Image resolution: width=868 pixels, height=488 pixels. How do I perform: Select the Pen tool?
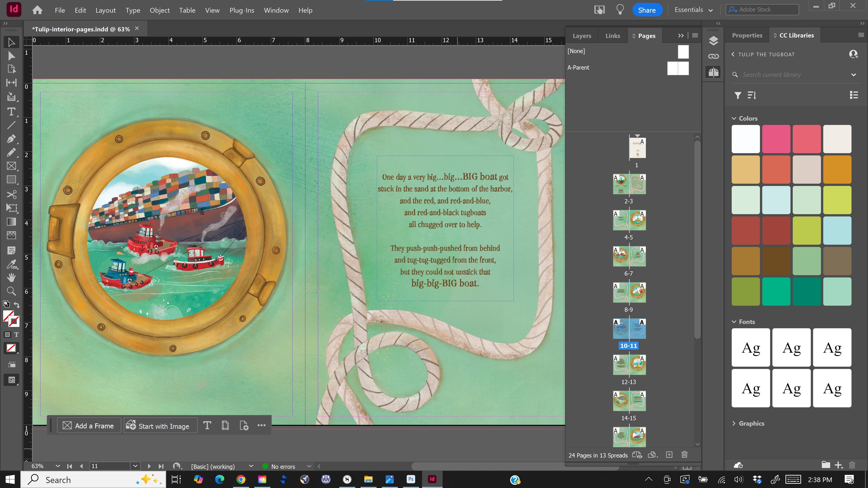point(11,139)
